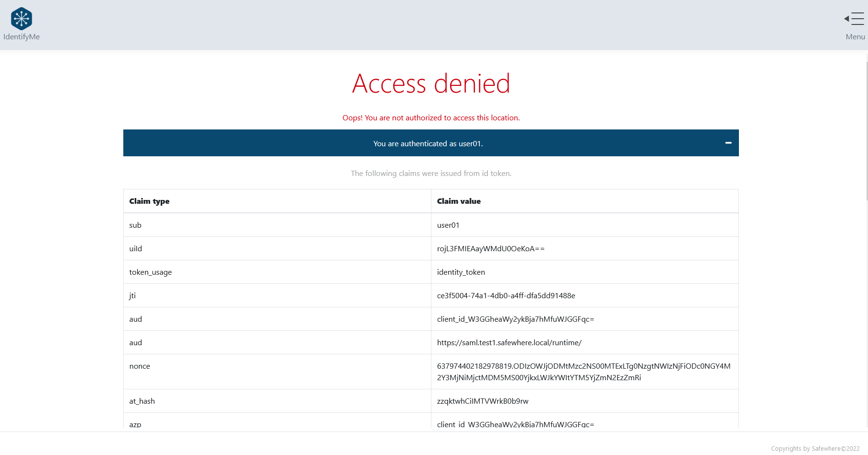
Task: Click the saml.test1.safewhere.local runtime URL value
Action: click(x=509, y=343)
